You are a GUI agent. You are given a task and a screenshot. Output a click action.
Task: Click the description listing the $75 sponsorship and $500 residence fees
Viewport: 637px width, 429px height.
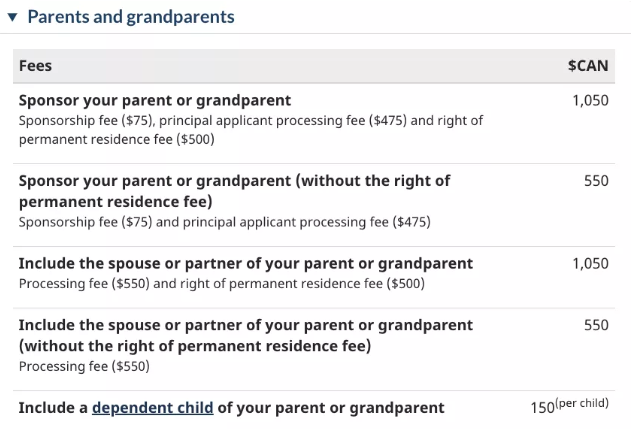point(250,130)
